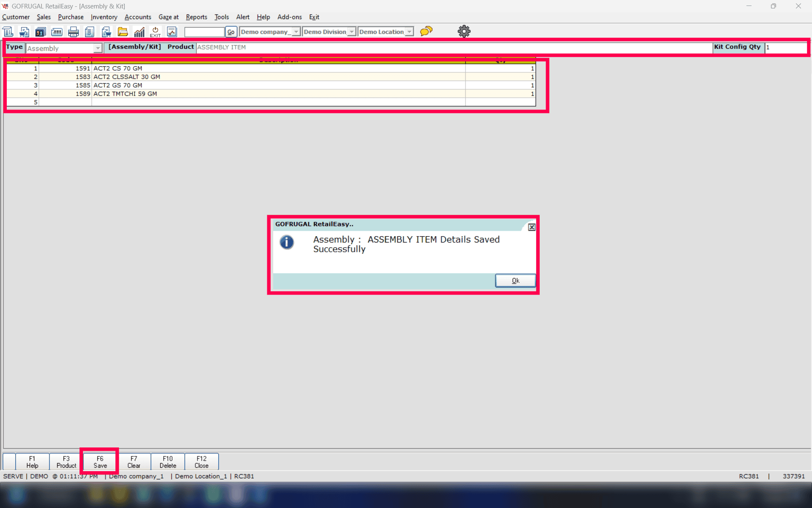Expand the Demo Location dropdown
Image resolution: width=812 pixels, height=508 pixels.
(x=409, y=32)
